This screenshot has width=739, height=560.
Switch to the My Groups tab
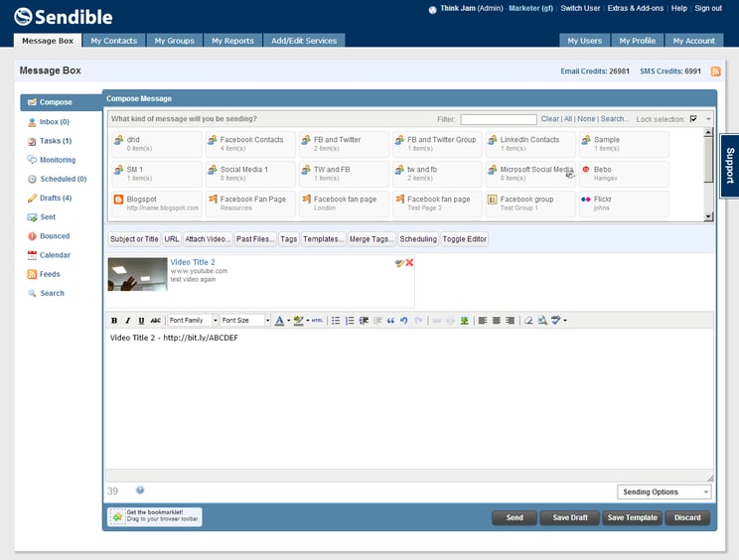175,41
